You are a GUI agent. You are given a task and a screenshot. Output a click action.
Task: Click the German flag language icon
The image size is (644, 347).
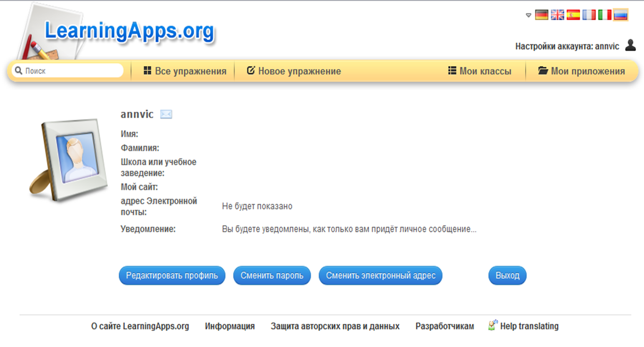541,15
